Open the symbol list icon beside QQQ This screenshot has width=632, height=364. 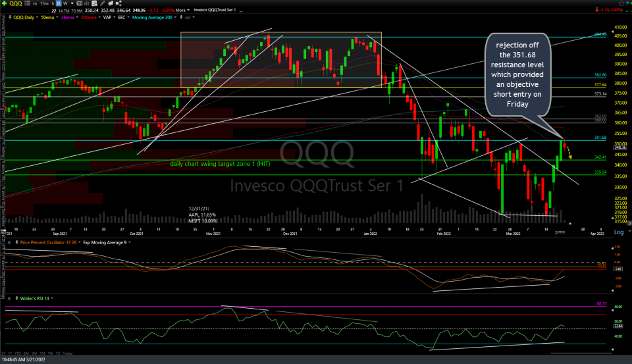[28, 3]
